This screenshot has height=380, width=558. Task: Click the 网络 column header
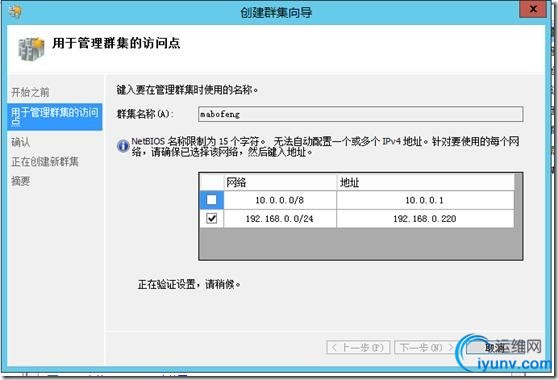tap(280, 183)
